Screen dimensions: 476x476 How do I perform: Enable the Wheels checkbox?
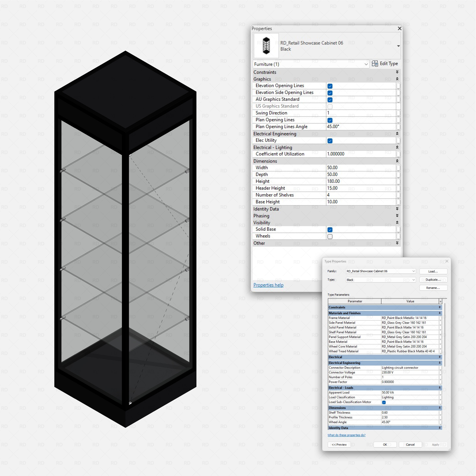pos(330,237)
